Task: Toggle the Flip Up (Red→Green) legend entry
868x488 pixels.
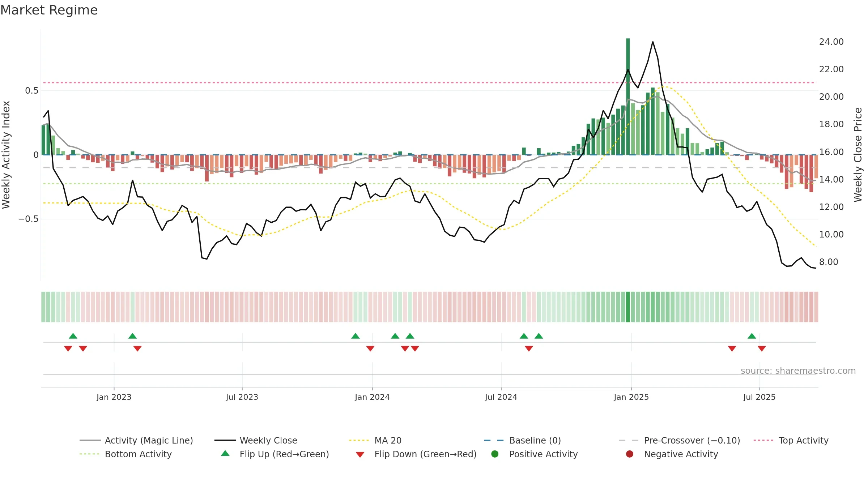Action: coord(275,454)
